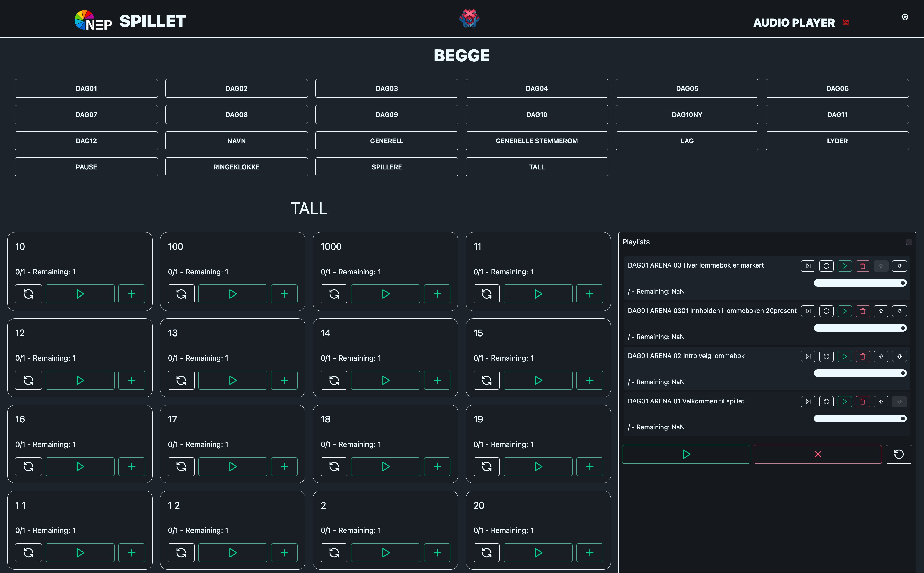This screenshot has width=924, height=573.
Task: Select the RINGEKLOKKE category
Action: [x=236, y=167]
